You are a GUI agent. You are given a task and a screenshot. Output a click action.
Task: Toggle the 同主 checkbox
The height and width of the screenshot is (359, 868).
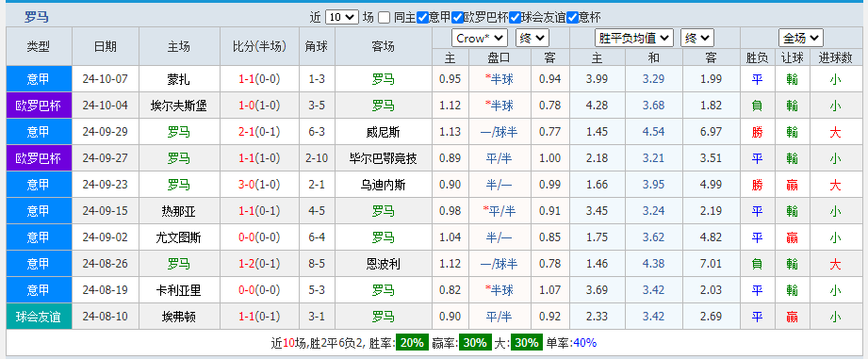(385, 17)
